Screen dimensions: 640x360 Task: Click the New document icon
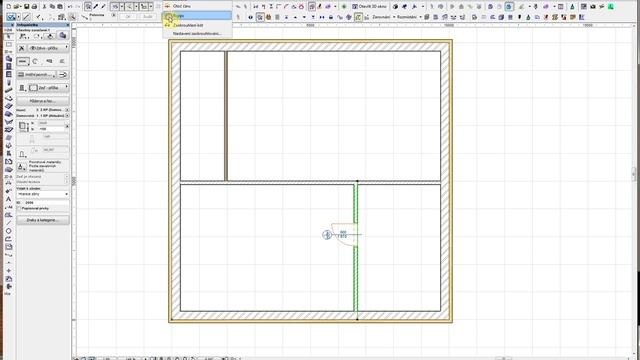point(9,7)
